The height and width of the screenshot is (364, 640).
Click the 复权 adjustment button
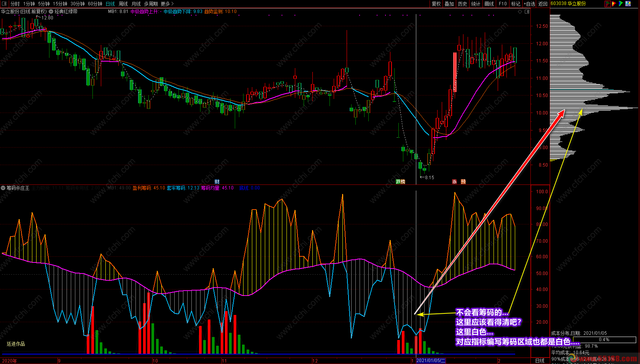click(436, 4)
